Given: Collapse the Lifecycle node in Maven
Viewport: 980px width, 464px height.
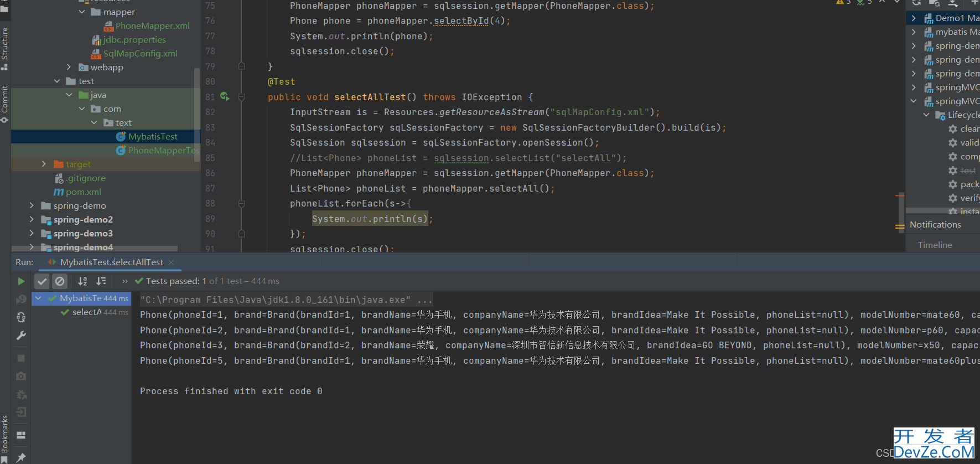Looking at the screenshot, I should click(926, 115).
